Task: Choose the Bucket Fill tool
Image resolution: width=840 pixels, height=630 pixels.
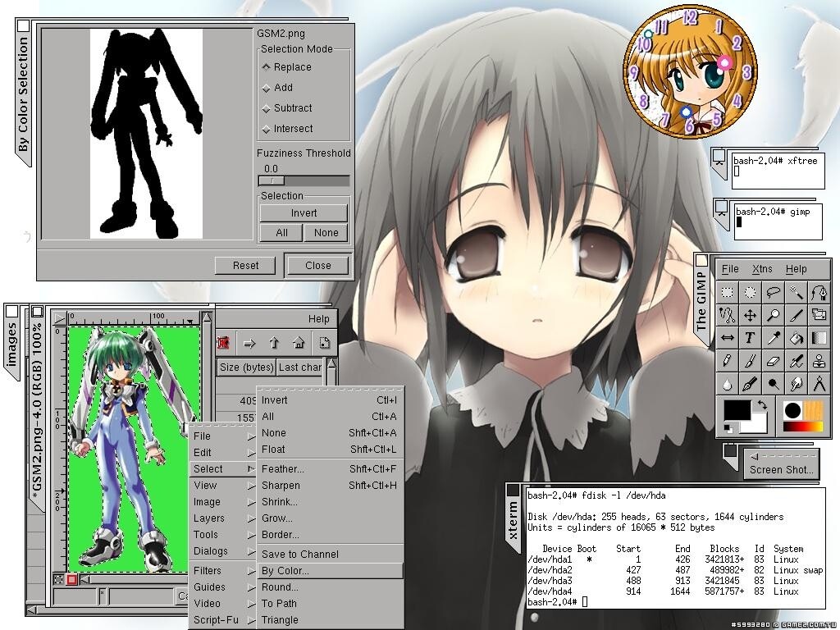Action: (x=796, y=337)
